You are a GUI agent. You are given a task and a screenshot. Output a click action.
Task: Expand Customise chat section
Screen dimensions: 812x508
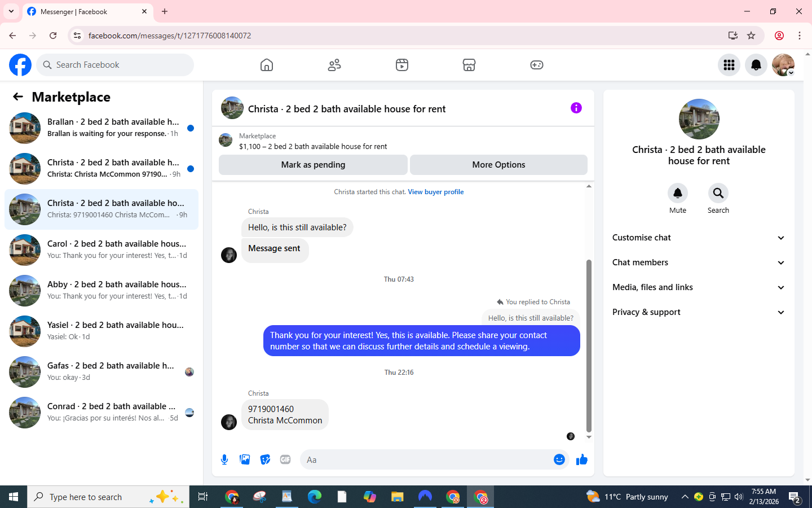click(699, 238)
